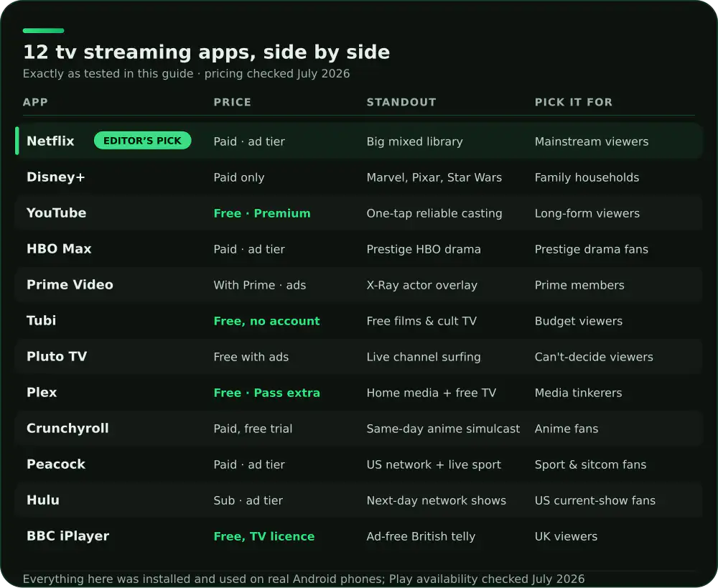Click 'Ad-free British telly' cell
Viewport: 718px width, 588px height.
point(421,536)
